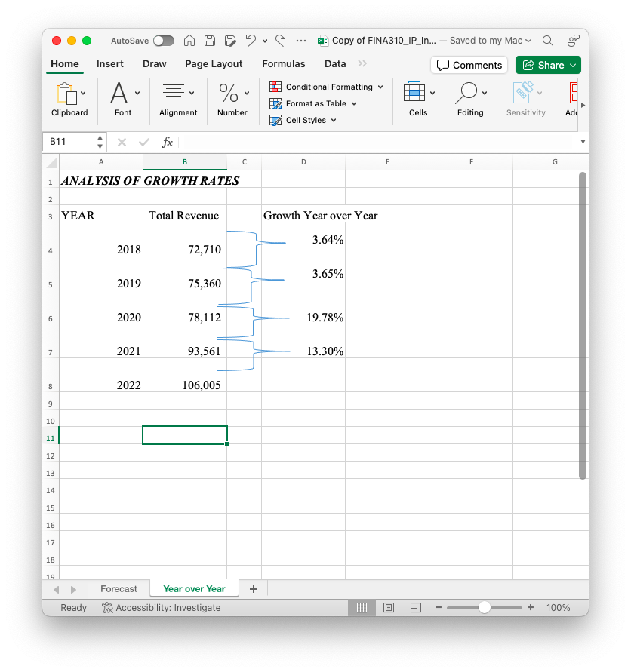The image size is (631, 672).
Task: Switch to Page Break Preview icon
Action: (x=416, y=608)
